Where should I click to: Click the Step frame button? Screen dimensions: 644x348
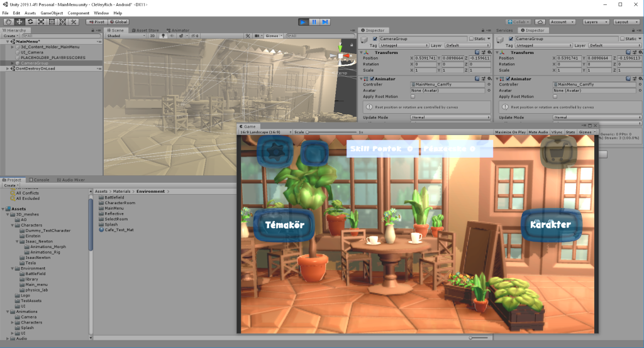(325, 22)
